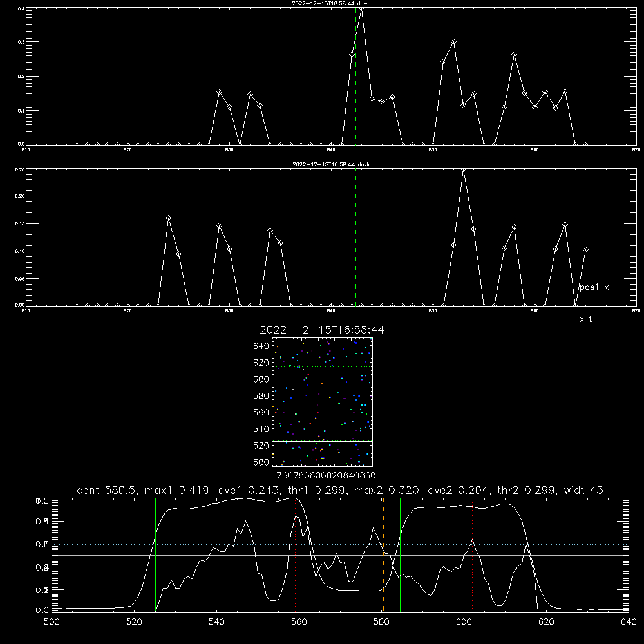Viewport: 644px width, 644px height.
Task: Select the highest diamond marker in dawn plot
Action: (362, 8)
